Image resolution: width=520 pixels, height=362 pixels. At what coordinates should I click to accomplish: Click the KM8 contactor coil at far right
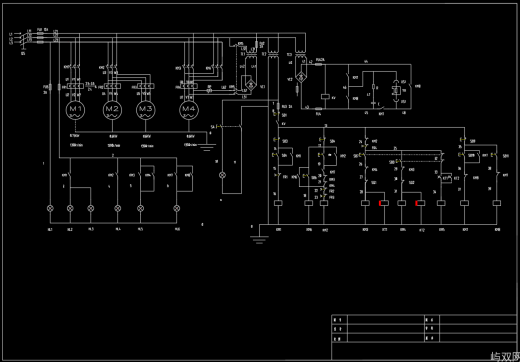click(497, 203)
